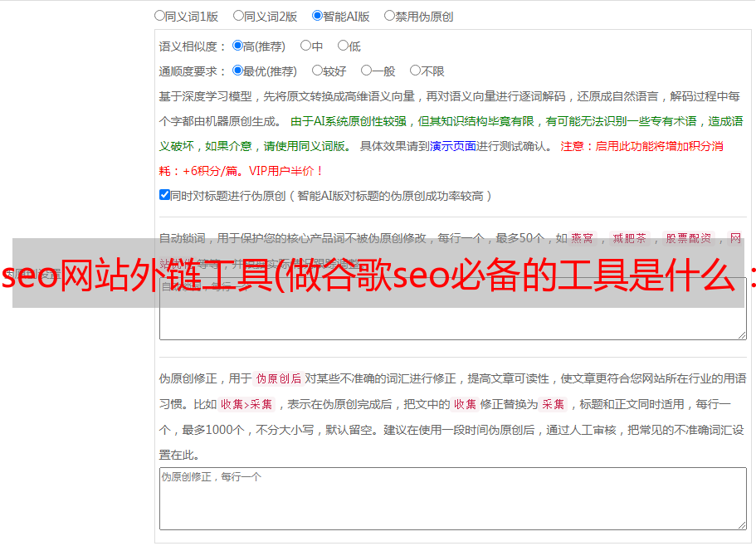Set 语义相似度 to 高(推荐)
This screenshot has width=756, height=546.
pos(237,46)
